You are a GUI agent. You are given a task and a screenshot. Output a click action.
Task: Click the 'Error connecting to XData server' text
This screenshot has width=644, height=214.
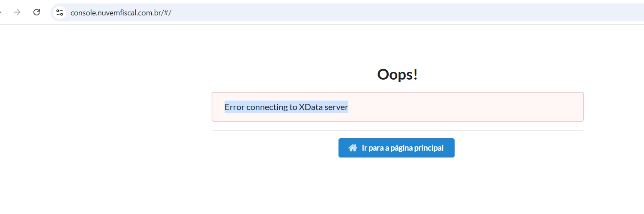(286, 107)
